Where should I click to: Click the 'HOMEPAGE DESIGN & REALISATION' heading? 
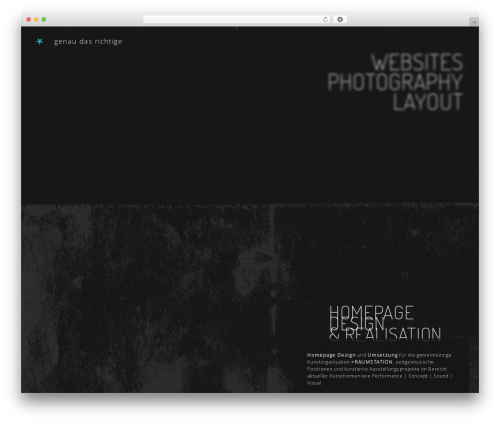[385, 323]
